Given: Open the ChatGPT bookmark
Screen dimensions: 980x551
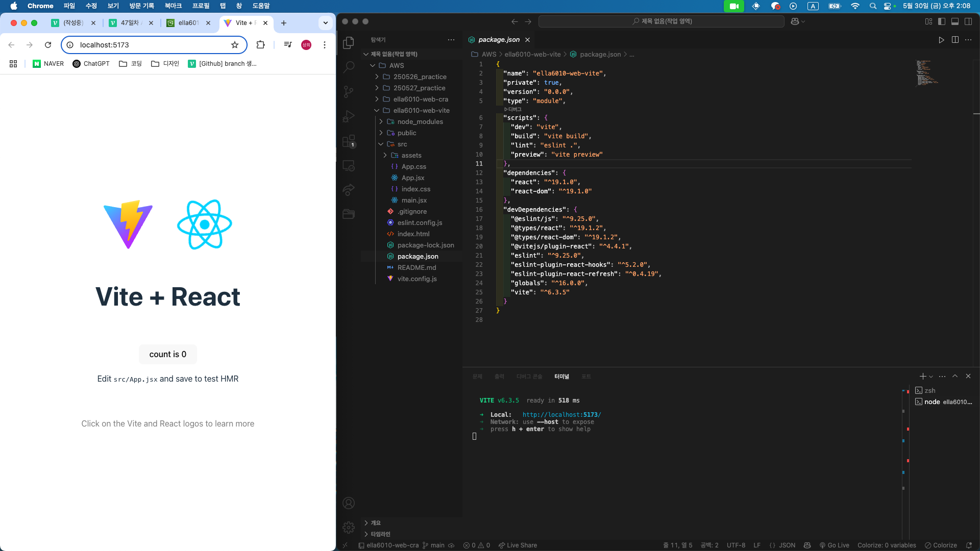Looking at the screenshot, I should click(91, 64).
